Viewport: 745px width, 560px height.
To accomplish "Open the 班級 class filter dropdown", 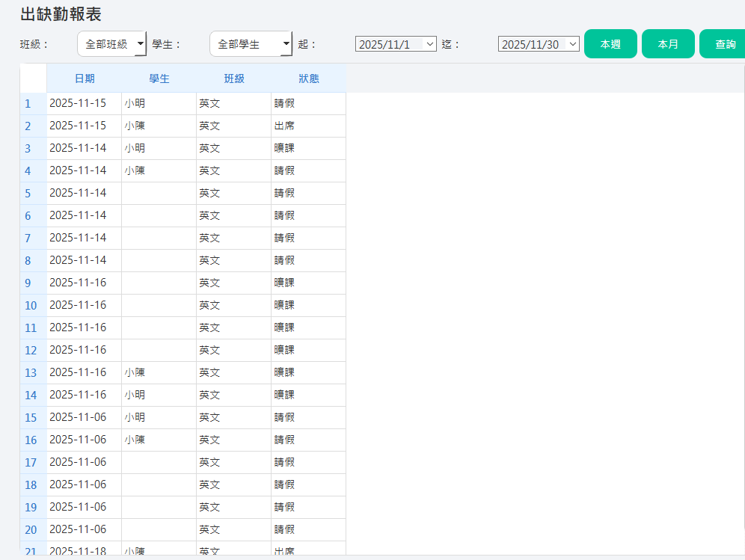I will tap(111, 43).
